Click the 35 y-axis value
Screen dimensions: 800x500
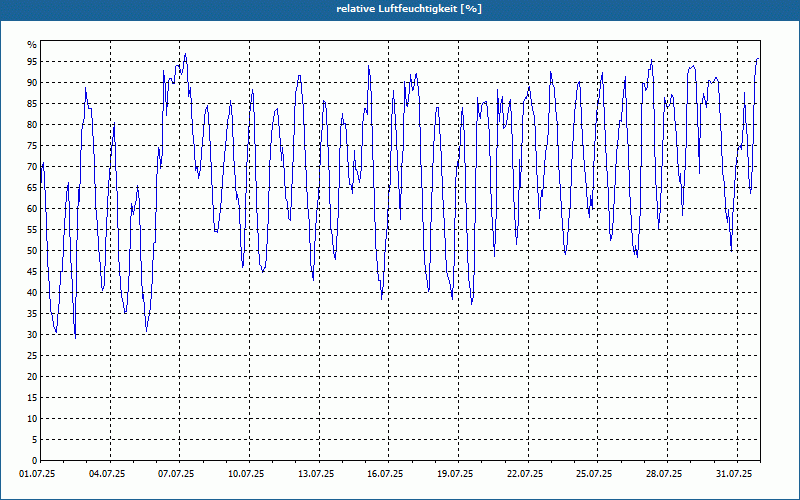point(32,314)
